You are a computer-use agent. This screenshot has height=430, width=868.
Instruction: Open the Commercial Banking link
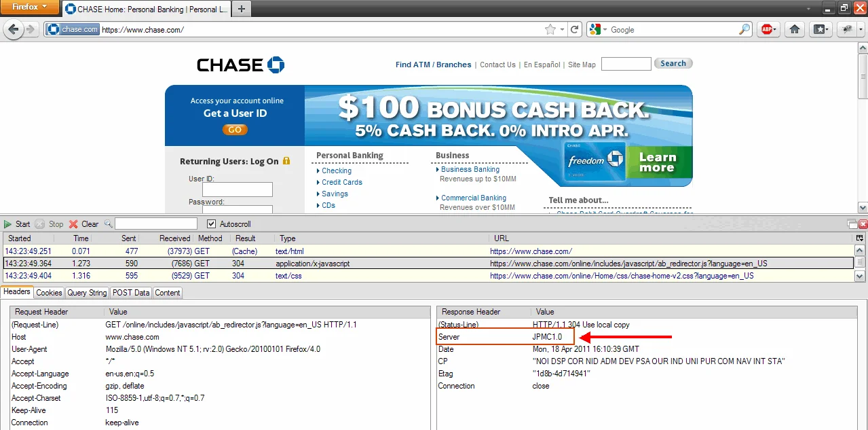(474, 198)
